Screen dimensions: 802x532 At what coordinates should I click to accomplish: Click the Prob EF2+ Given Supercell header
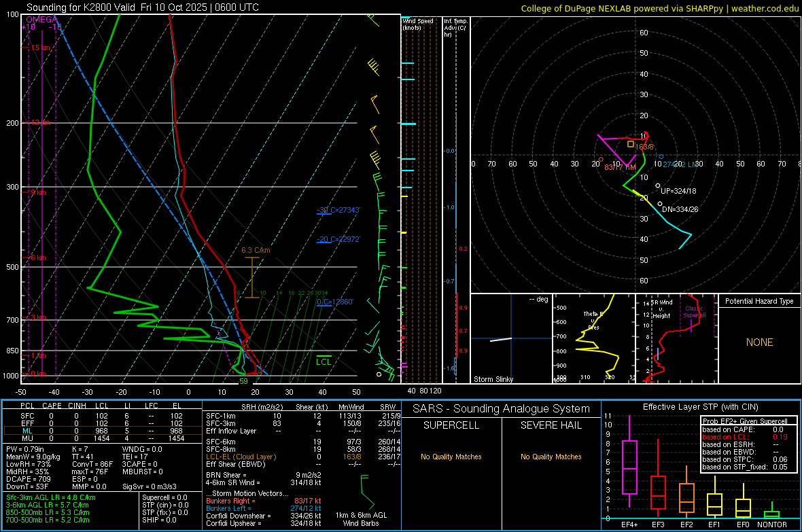click(x=745, y=421)
